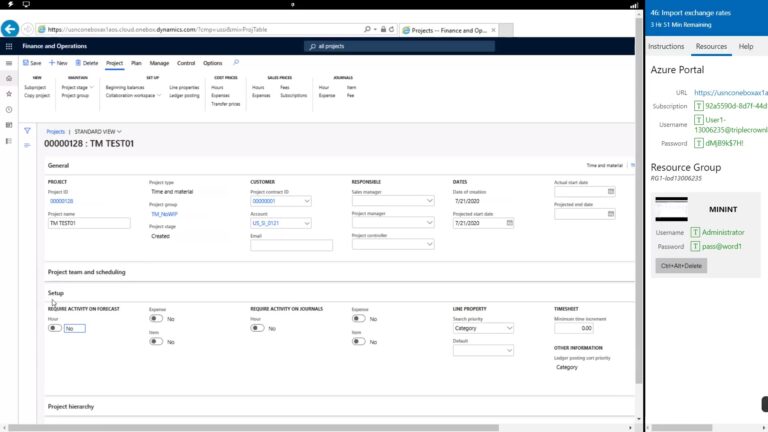Click the browser address bar search icon
Image resolution: width=768 pixels, height=432 pixels.
tap(367, 29)
